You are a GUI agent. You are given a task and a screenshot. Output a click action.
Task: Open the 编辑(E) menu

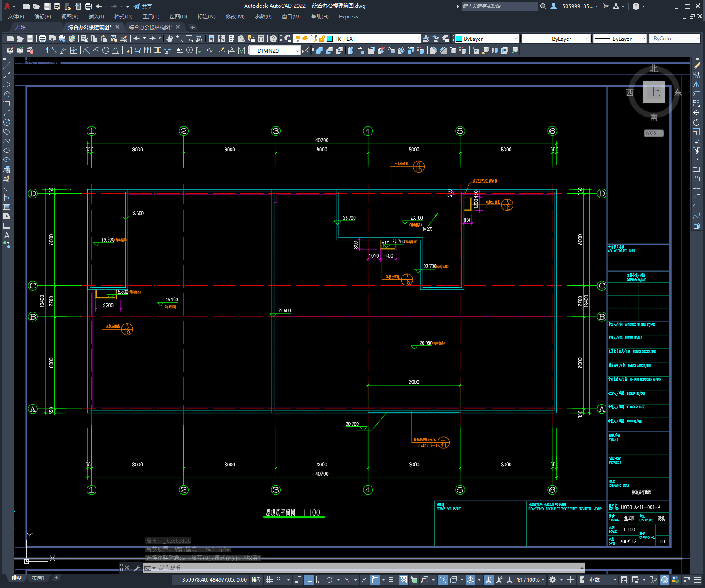coord(42,17)
